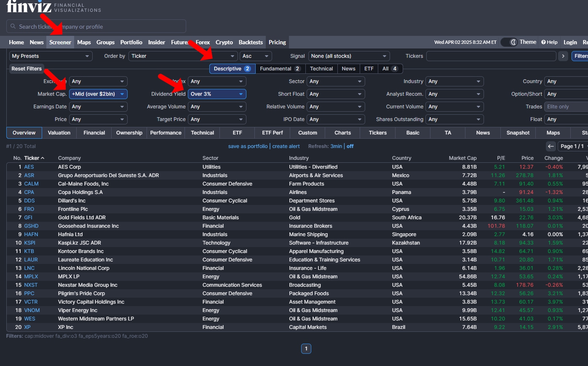Turn refresh off
The image size is (588, 366).
click(x=350, y=146)
